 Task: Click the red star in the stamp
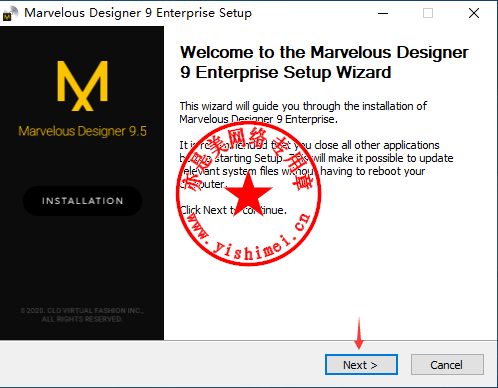click(x=249, y=194)
